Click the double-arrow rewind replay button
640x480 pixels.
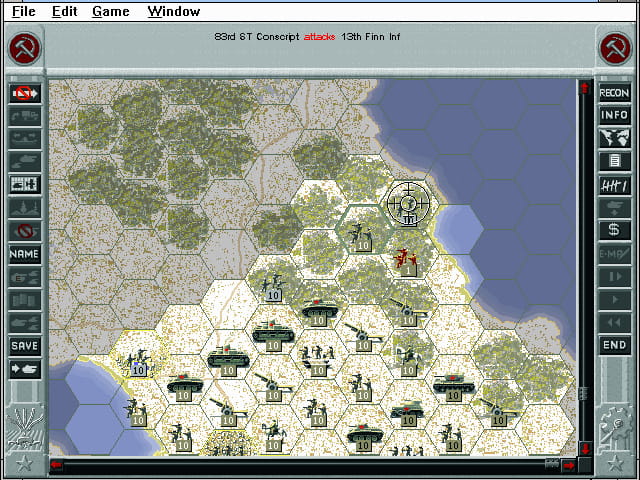click(614, 322)
